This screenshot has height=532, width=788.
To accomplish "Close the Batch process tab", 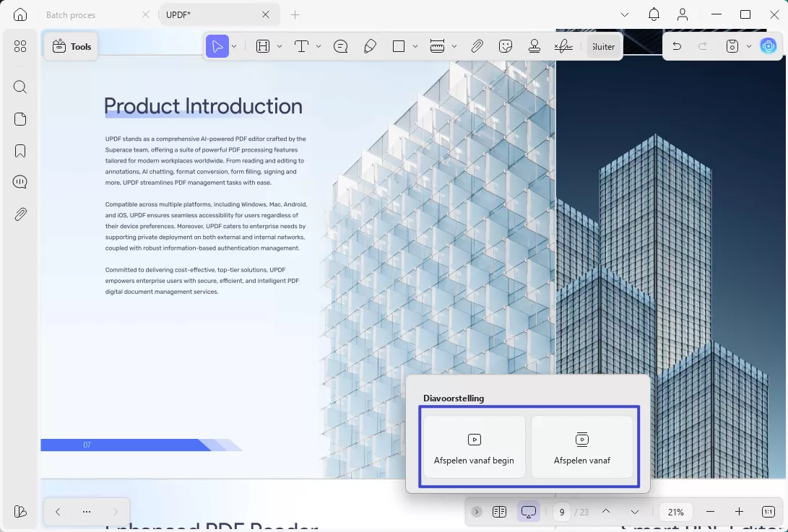I will click(x=146, y=14).
